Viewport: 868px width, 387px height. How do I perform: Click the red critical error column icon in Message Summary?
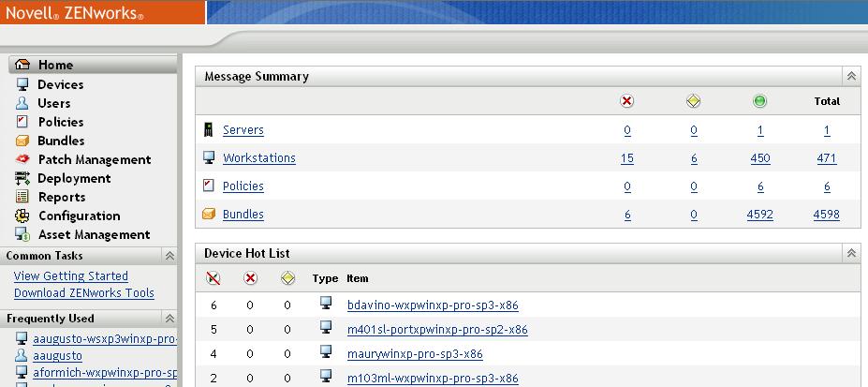coord(626,101)
